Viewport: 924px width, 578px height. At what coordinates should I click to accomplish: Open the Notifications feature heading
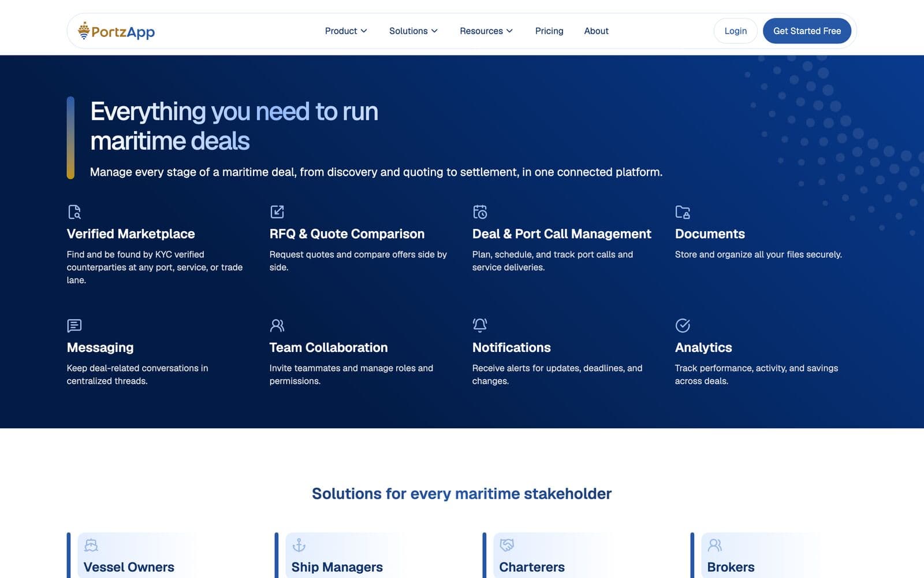(512, 347)
